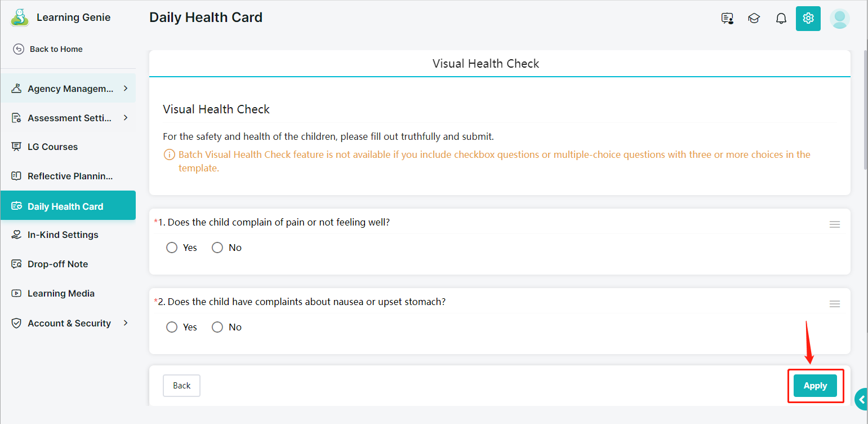868x424 pixels.
Task: Open the notifications bell
Action: [781, 19]
